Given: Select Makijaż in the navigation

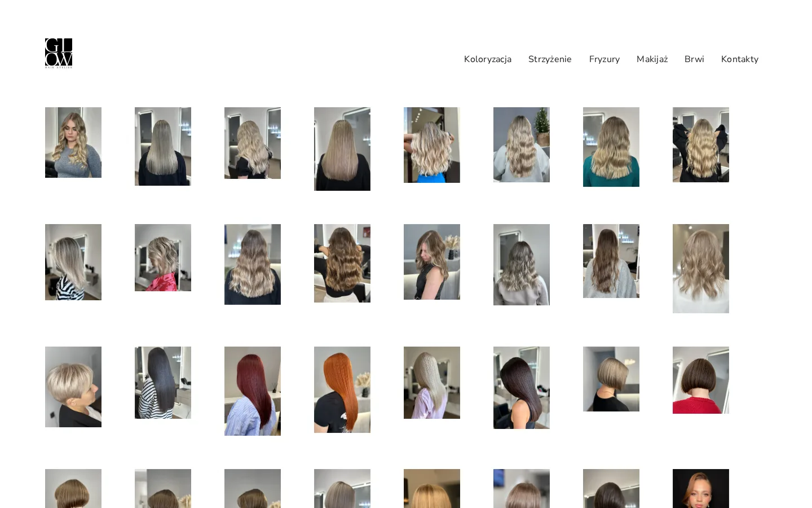Looking at the screenshot, I should (x=652, y=59).
